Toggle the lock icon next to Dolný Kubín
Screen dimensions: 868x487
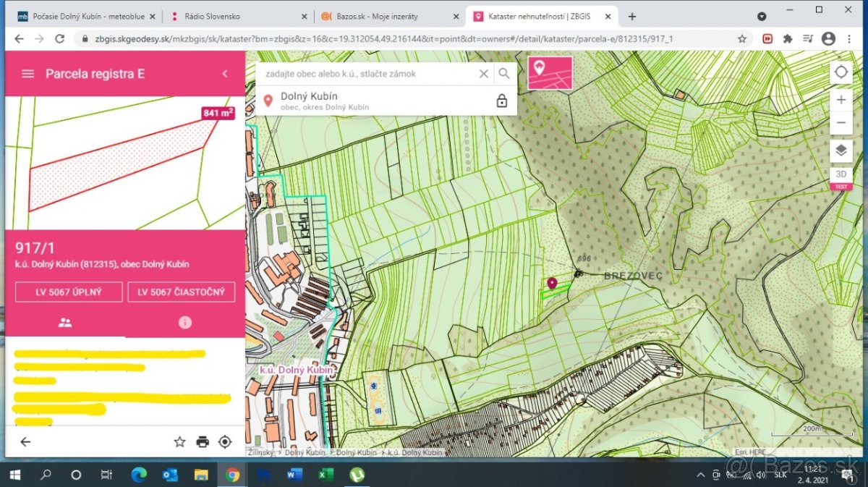502,101
